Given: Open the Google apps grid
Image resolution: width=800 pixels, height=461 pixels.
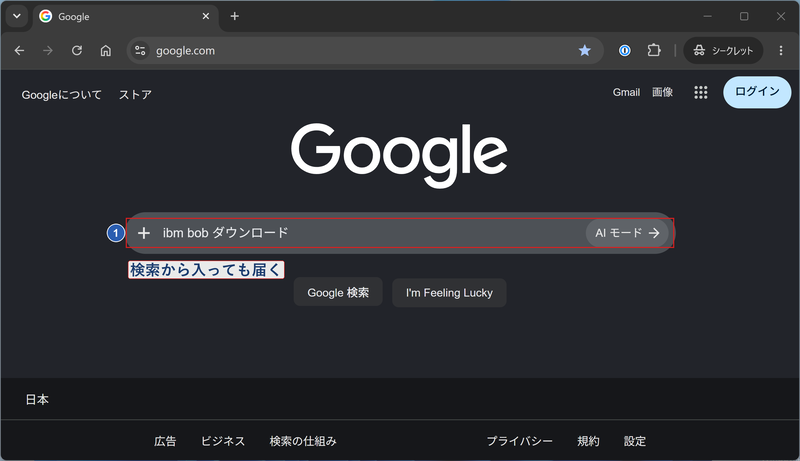Looking at the screenshot, I should tap(701, 92).
